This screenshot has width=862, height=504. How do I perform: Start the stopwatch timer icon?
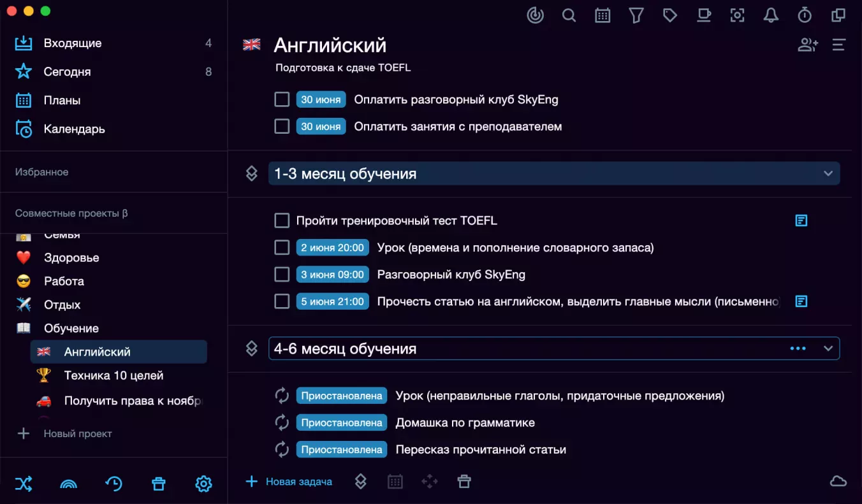click(x=805, y=15)
